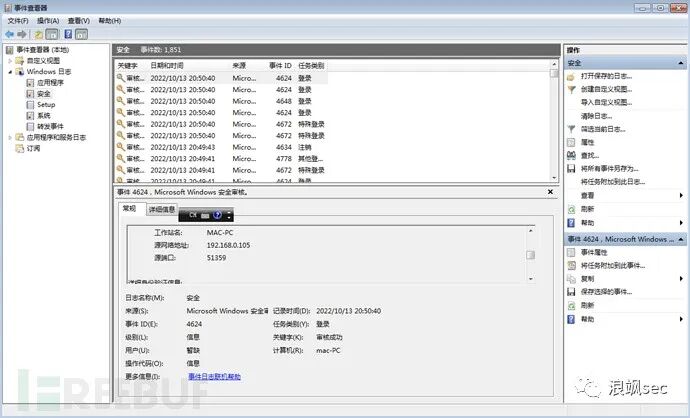Viewport: 690px width, 418px height.
Task: Open the 文件(F) menu
Action: coord(18,21)
